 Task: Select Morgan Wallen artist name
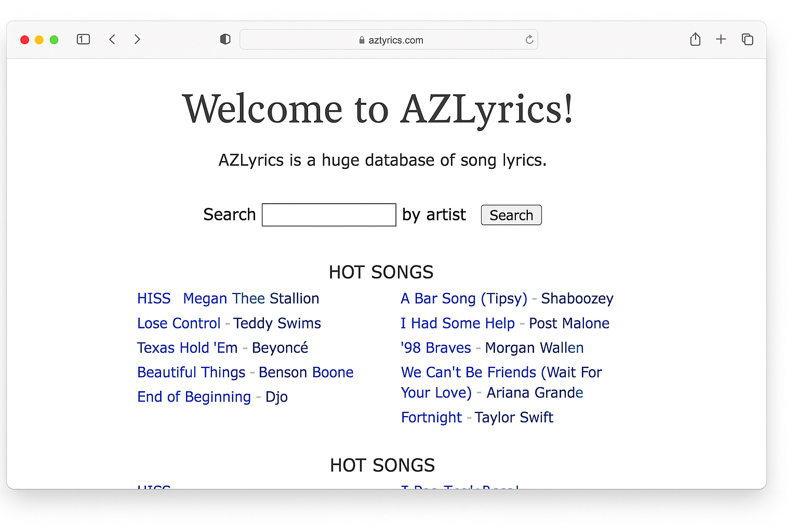(x=534, y=348)
